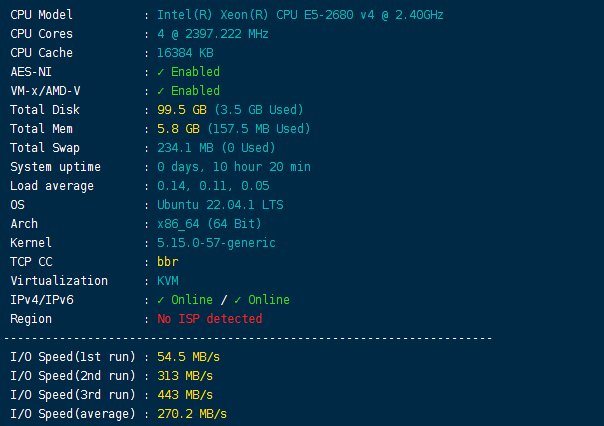This screenshot has height=426, width=604.
Task: Click the 99.5 GB total disk value
Action: [x=179, y=110]
